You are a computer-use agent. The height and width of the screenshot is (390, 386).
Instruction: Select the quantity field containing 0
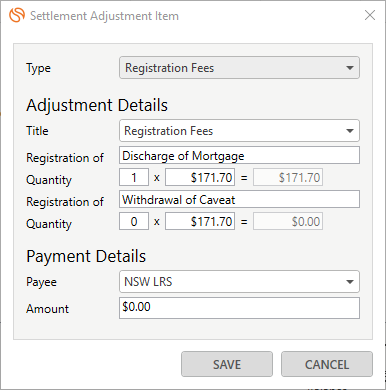coord(134,221)
